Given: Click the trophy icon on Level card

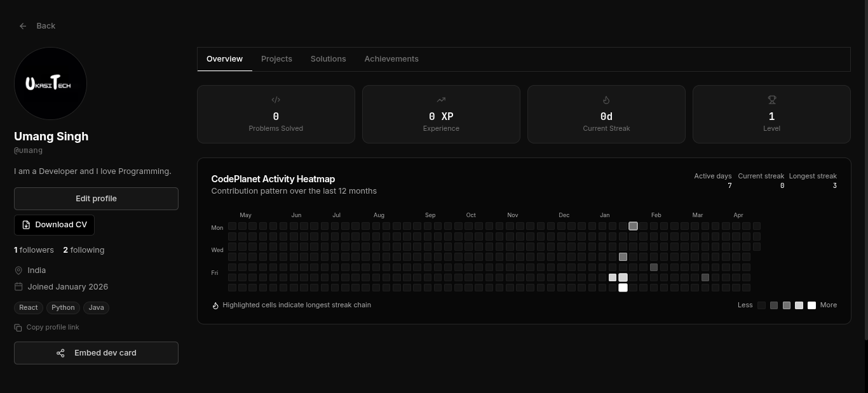Looking at the screenshot, I should (771, 100).
